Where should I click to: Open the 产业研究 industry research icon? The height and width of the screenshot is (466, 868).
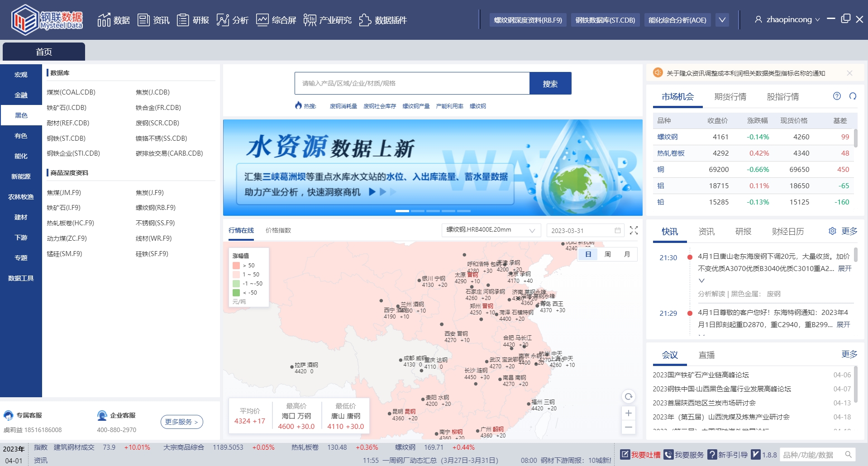click(x=310, y=20)
